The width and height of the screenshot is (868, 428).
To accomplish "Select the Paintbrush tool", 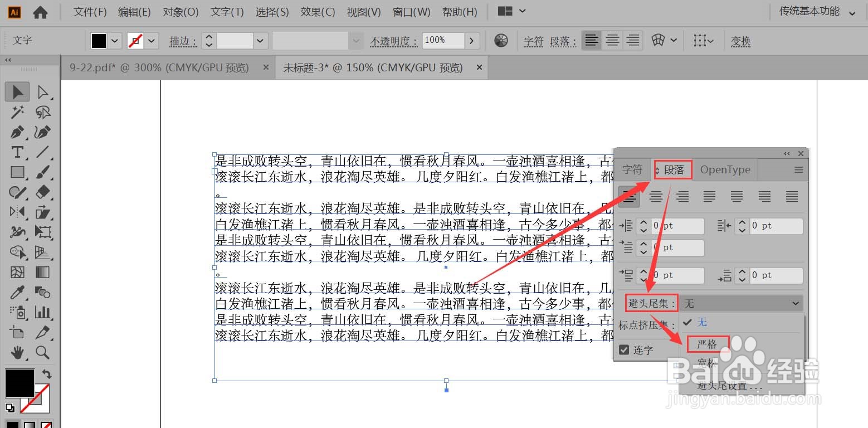I will point(44,172).
